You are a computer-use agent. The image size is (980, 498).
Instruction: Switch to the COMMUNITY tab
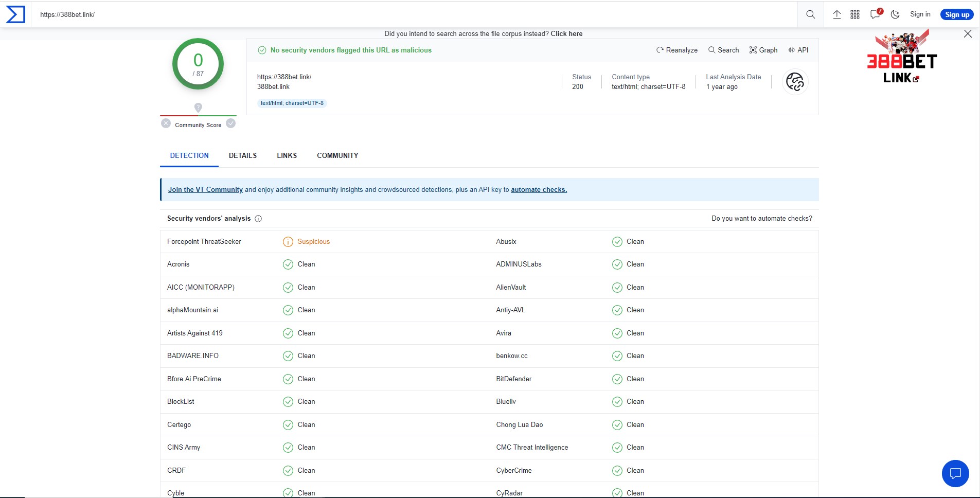(x=337, y=155)
